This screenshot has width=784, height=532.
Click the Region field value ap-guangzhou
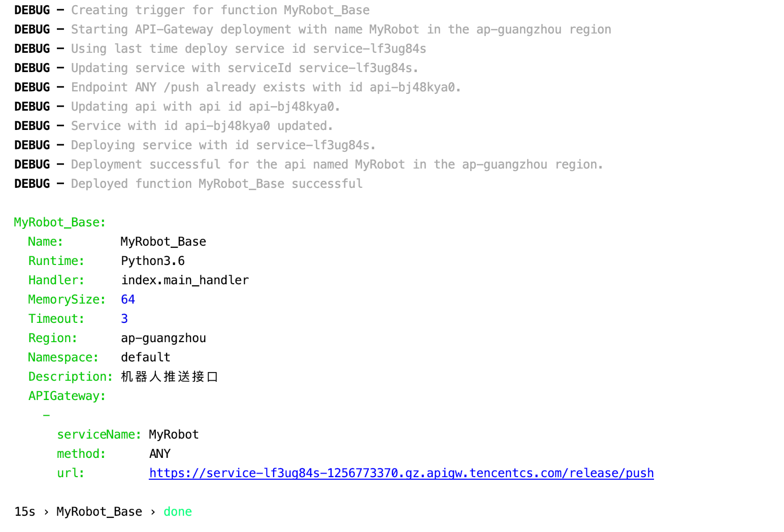tap(164, 338)
